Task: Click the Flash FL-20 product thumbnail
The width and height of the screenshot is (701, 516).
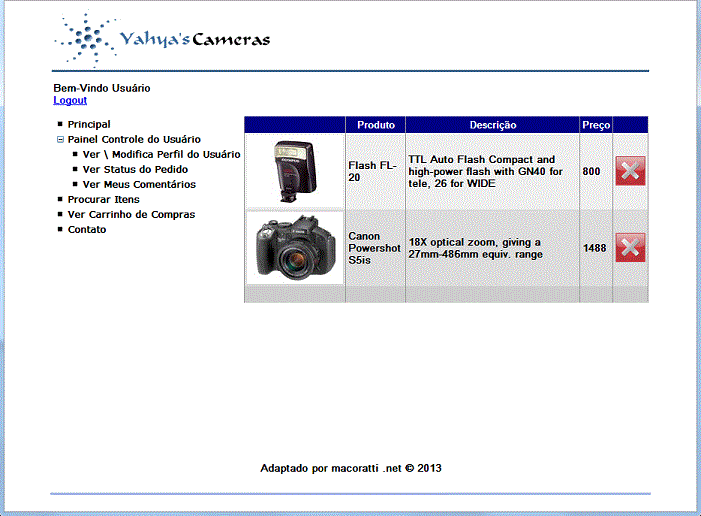Action: point(295,171)
